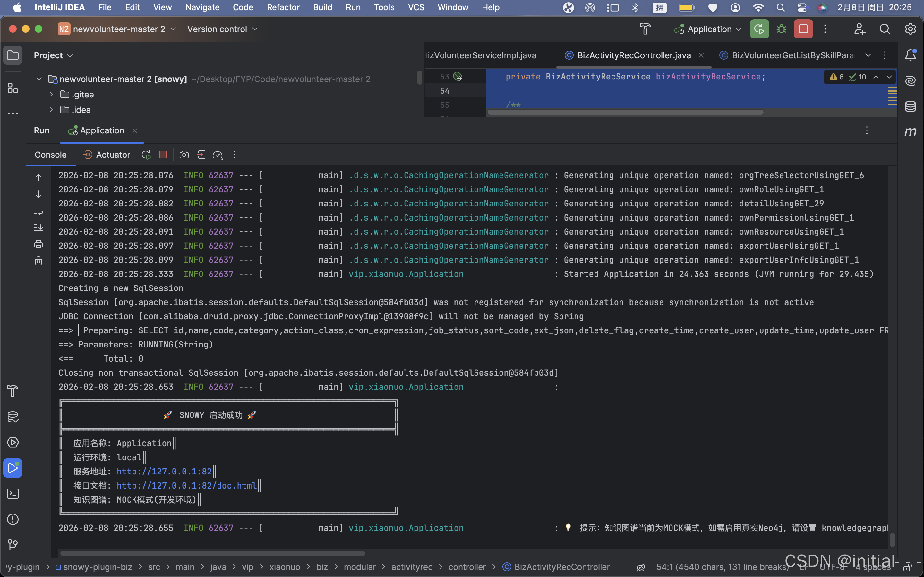
Task: Clear all console output with trash icon
Action: pos(38,261)
